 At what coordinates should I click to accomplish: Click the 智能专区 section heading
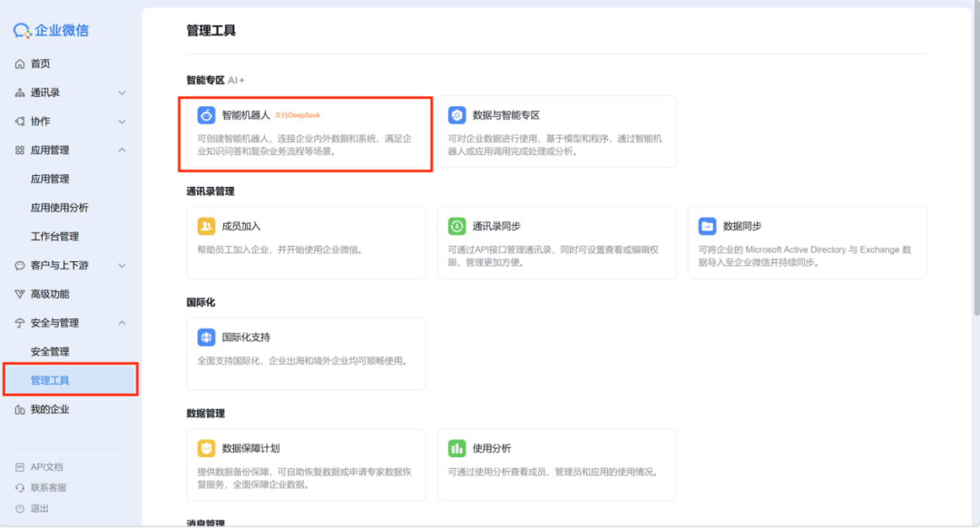[x=205, y=80]
